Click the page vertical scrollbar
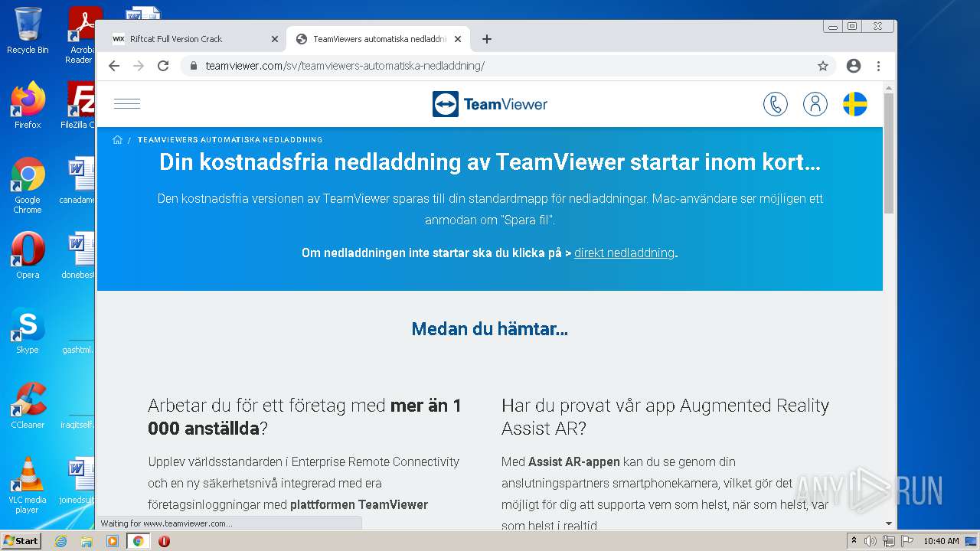 pos(889,154)
